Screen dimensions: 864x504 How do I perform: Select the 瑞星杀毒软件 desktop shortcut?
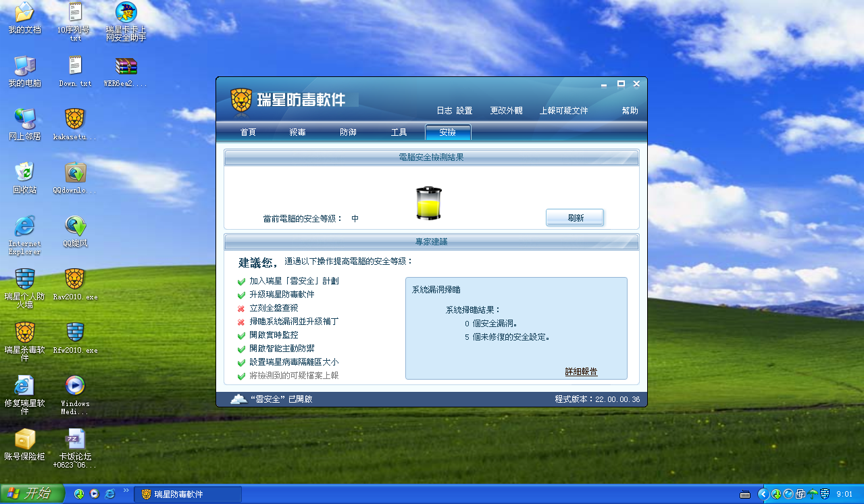(x=24, y=341)
